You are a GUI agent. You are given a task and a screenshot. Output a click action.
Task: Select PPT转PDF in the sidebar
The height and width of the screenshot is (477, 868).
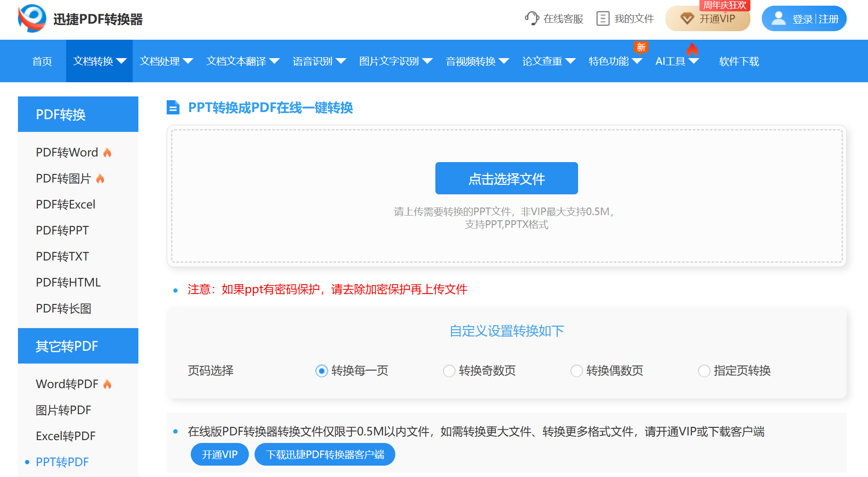62,462
